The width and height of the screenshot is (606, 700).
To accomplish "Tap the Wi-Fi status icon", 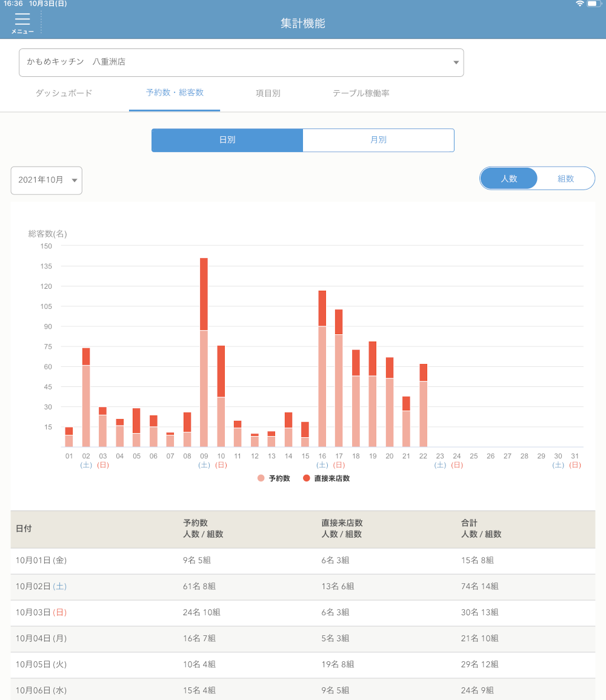I will point(580,4).
